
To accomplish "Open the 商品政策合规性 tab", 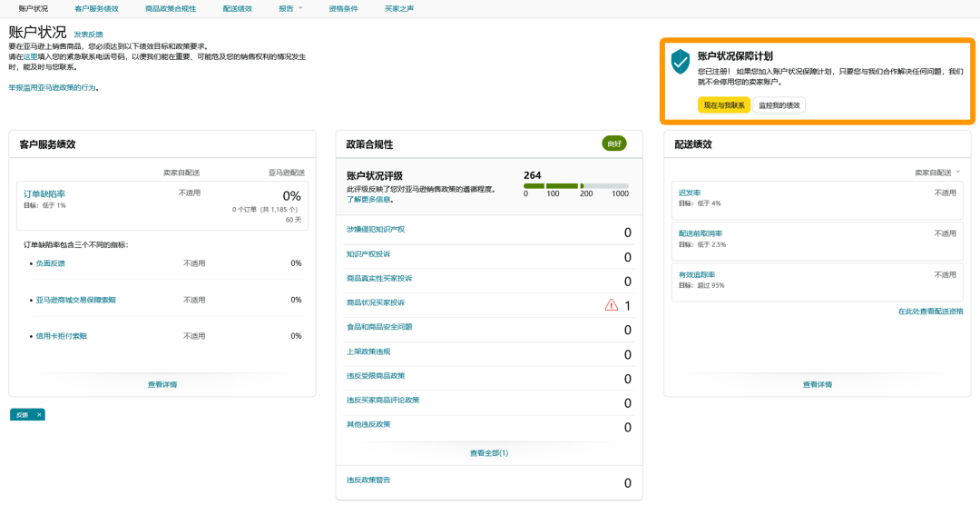I will click(x=171, y=8).
